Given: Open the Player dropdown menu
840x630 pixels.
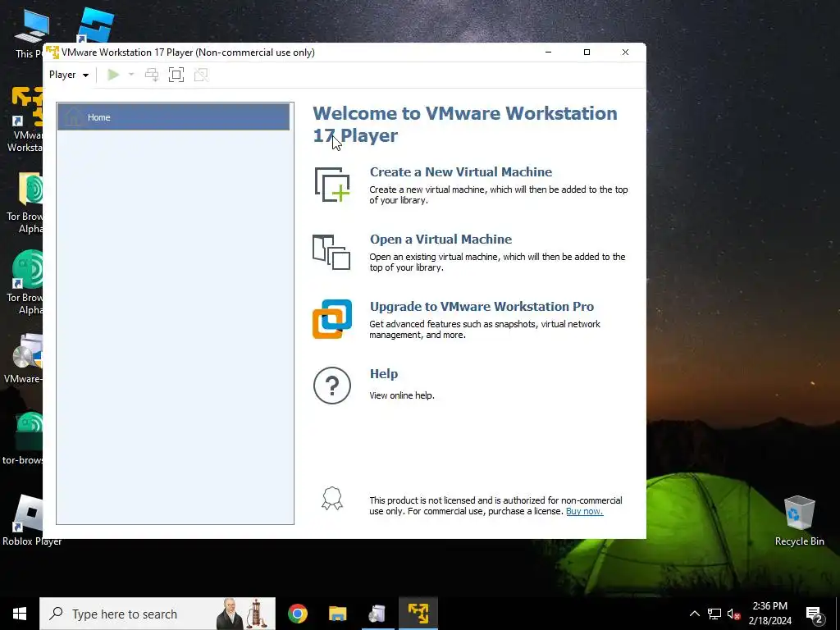Looking at the screenshot, I should (x=69, y=75).
